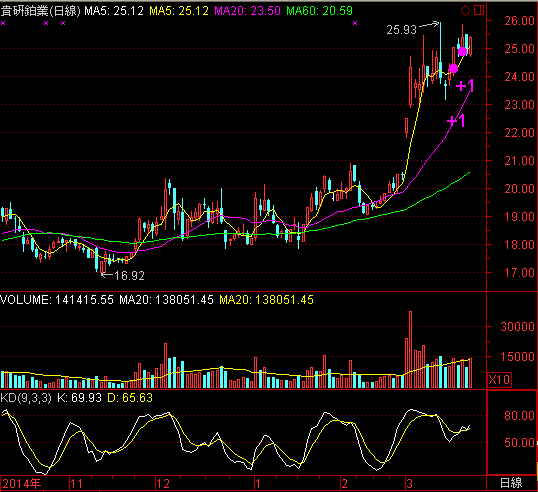The image size is (538, 492).
Task: Select the 16.92 low price annotation
Action: pyautogui.click(x=129, y=276)
